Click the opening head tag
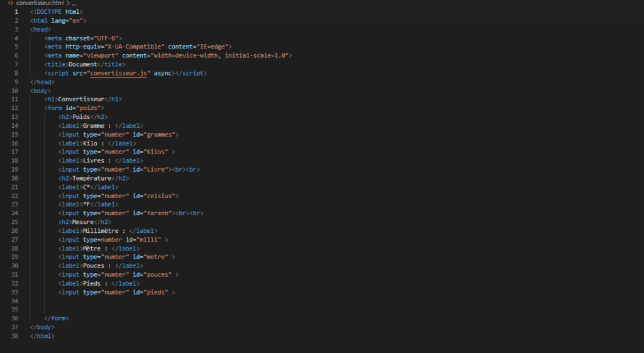The width and height of the screenshot is (644, 353). click(40, 30)
